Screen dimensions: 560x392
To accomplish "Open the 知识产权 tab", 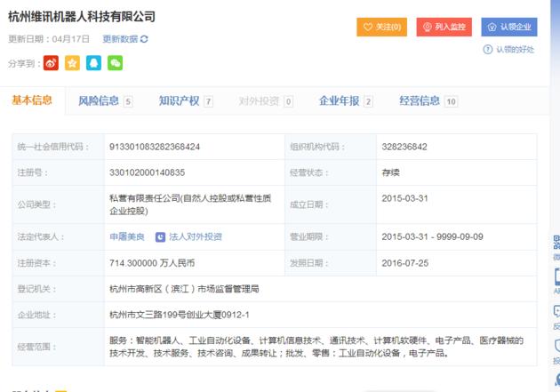I will click(185, 101).
